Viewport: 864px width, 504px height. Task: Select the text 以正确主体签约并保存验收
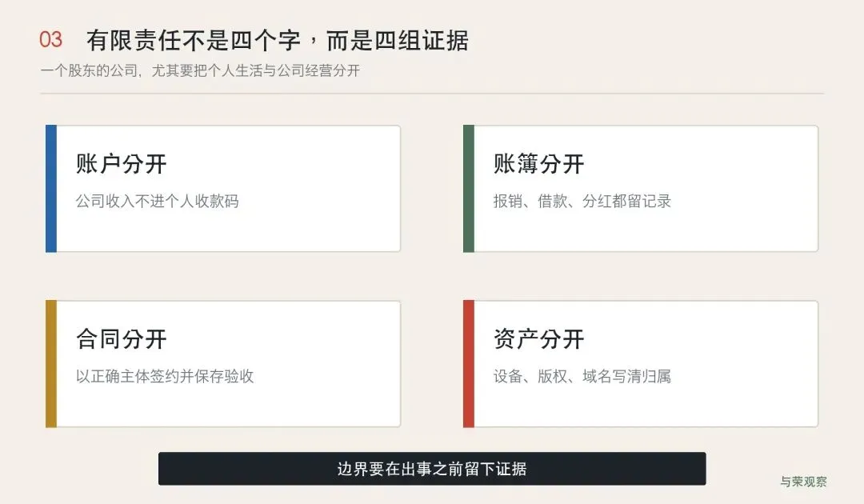pyautogui.click(x=165, y=376)
